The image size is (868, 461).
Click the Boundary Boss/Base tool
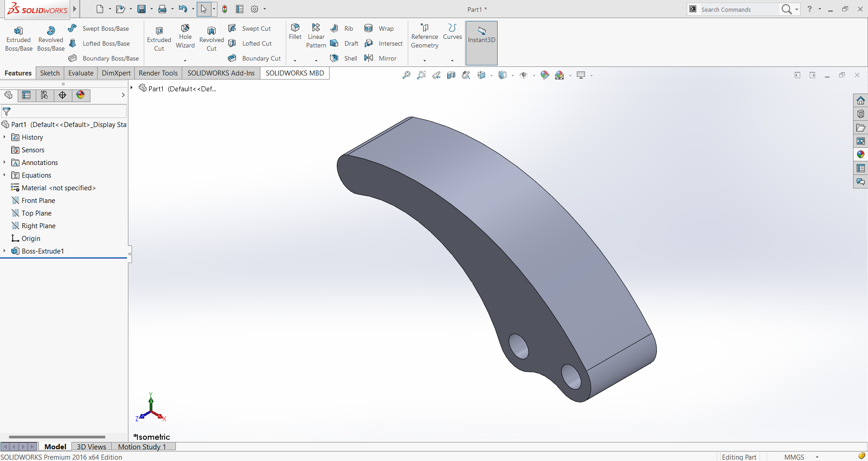click(104, 58)
